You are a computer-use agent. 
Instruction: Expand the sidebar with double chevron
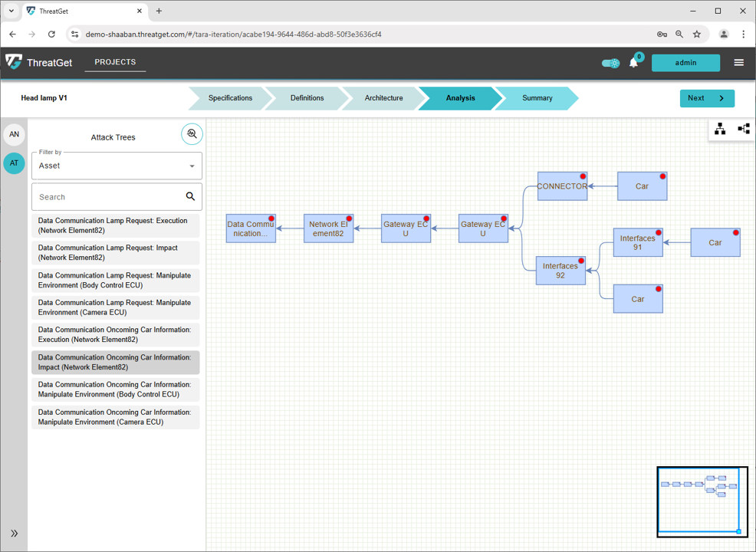14,533
